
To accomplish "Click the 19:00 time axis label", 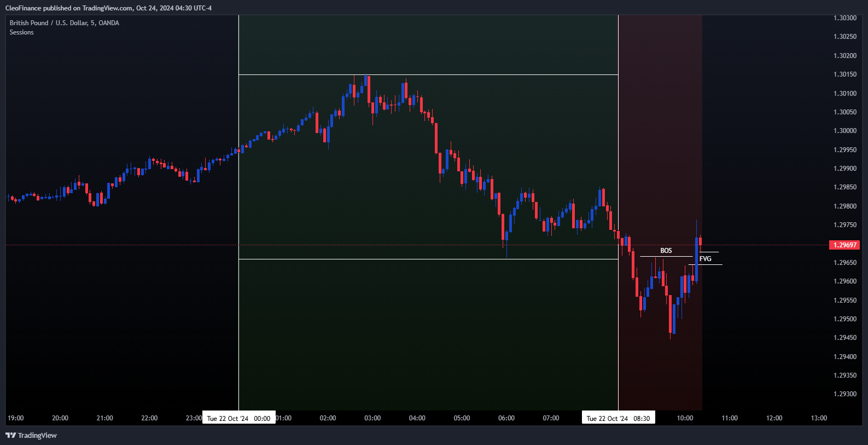I will click(x=16, y=418).
